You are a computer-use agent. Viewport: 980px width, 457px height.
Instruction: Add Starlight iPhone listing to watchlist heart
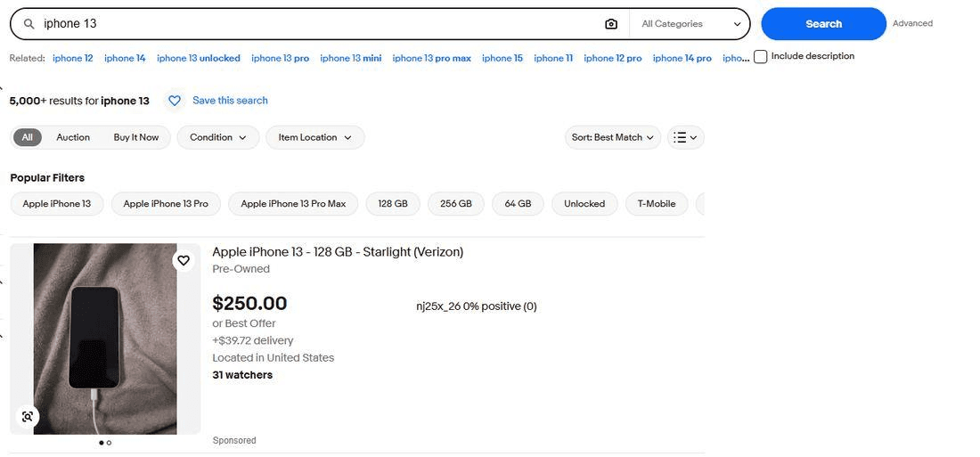click(x=184, y=260)
